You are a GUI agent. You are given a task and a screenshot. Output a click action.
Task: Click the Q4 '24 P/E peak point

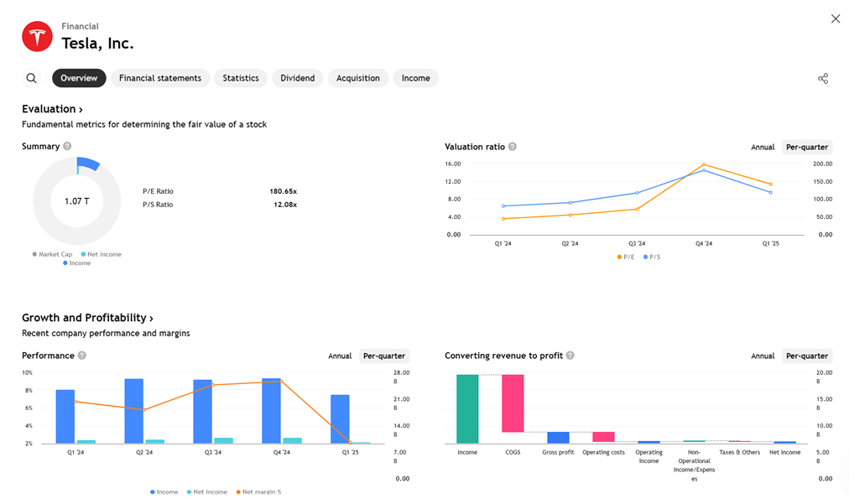point(704,164)
